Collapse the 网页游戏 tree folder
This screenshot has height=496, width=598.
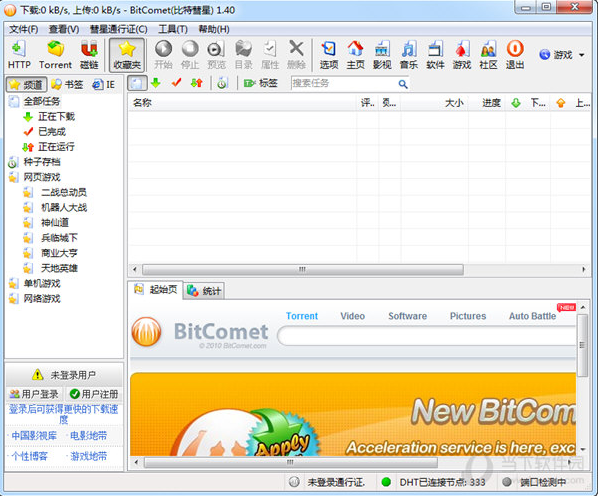click(42, 177)
